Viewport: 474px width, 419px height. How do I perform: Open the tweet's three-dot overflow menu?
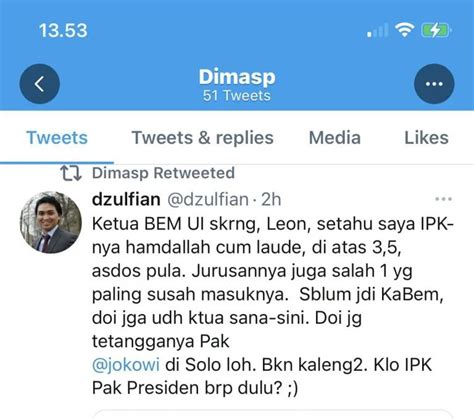click(443, 199)
